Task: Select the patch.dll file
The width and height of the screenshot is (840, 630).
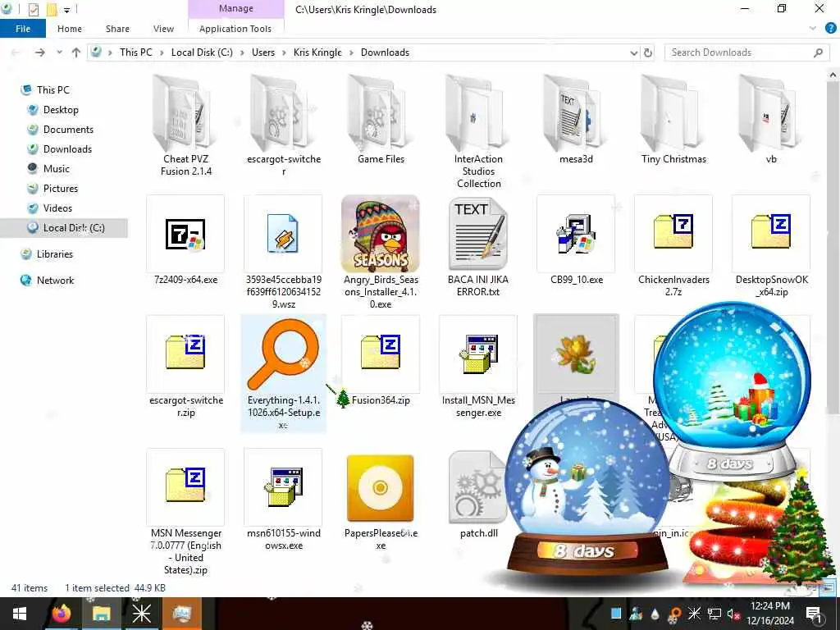Action: [x=478, y=494]
